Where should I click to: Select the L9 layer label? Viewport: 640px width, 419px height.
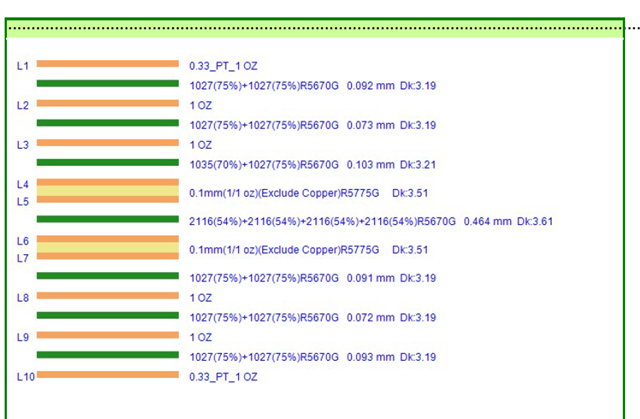click(23, 338)
